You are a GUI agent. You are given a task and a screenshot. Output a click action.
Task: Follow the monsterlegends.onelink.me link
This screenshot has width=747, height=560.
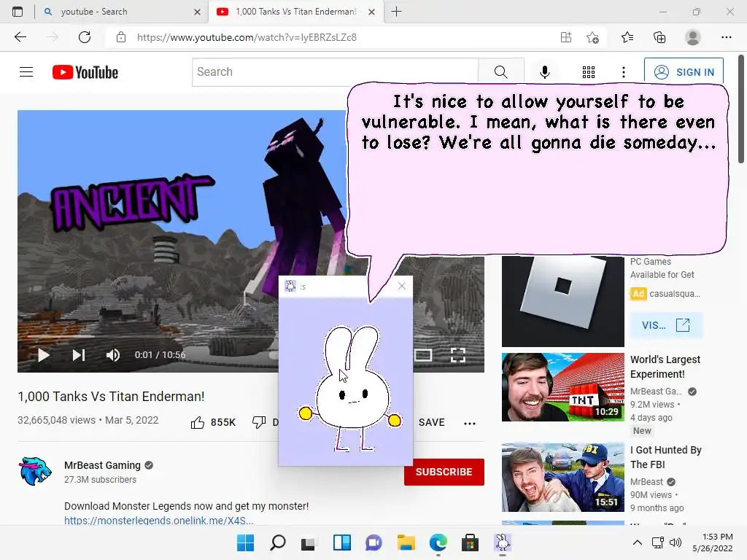click(x=158, y=521)
